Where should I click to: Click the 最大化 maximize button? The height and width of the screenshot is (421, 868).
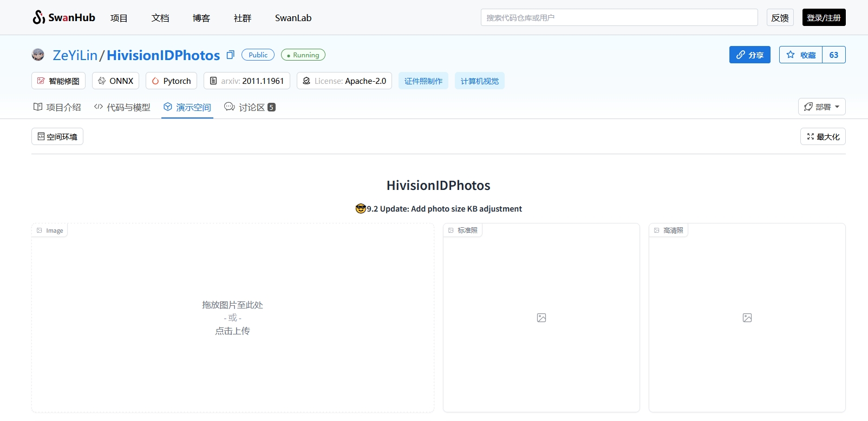pyautogui.click(x=823, y=136)
